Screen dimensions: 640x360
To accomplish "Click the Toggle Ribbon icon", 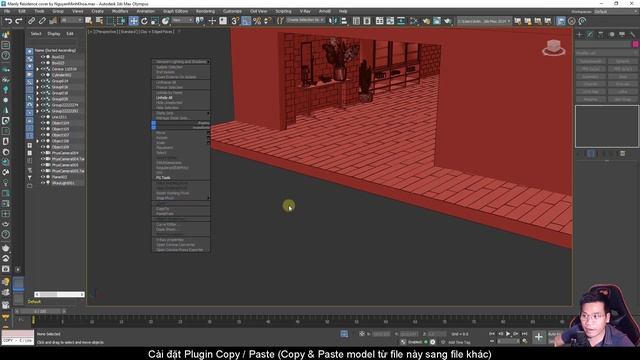I will click(380, 21).
